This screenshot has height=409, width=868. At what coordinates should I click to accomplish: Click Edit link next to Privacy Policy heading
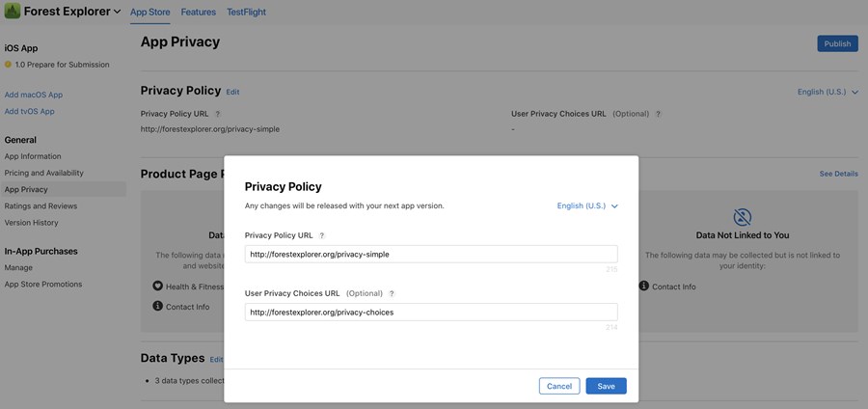pos(232,92)
